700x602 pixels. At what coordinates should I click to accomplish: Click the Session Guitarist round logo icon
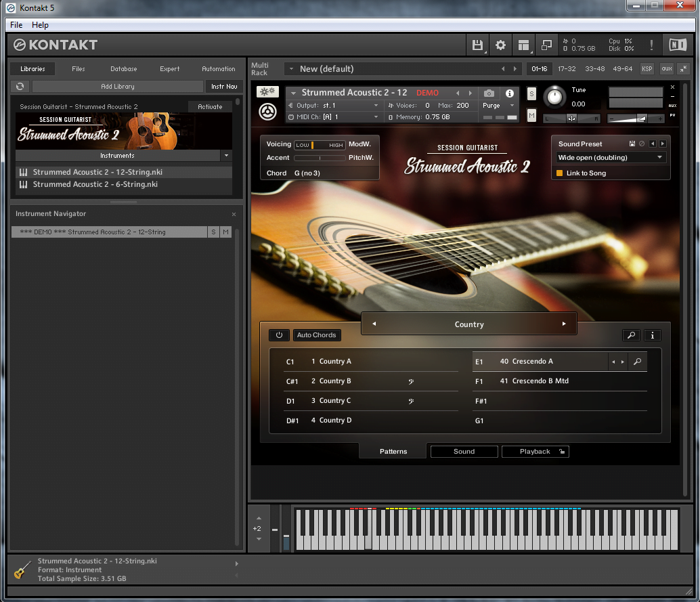[267, 112]
